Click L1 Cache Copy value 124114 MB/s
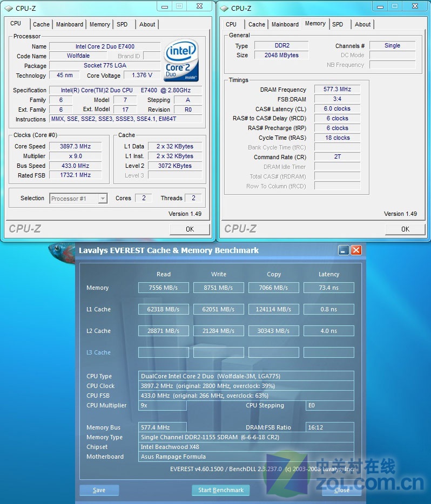This screenshot has width=431, height=504. [x=273, y=309]
